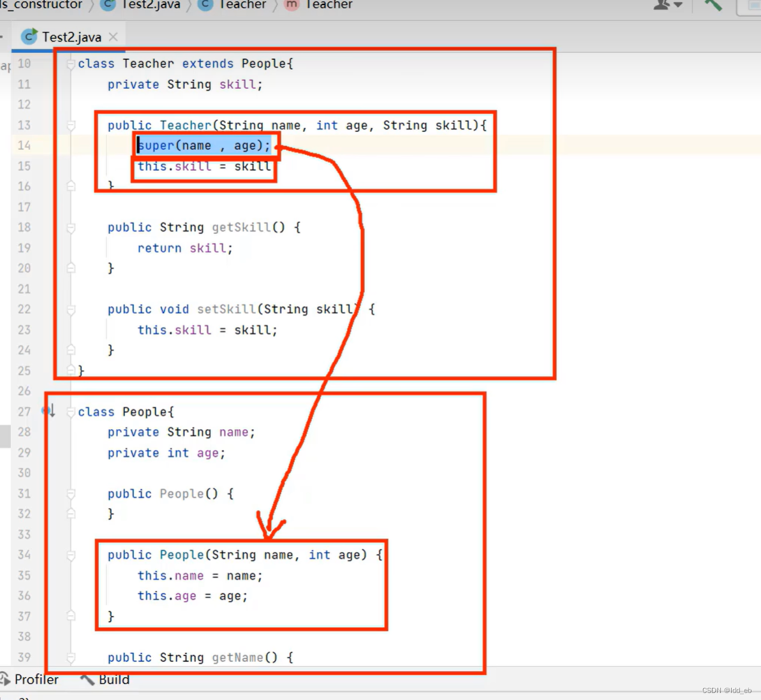Click "private String name;" on line 28

(181, 432)
